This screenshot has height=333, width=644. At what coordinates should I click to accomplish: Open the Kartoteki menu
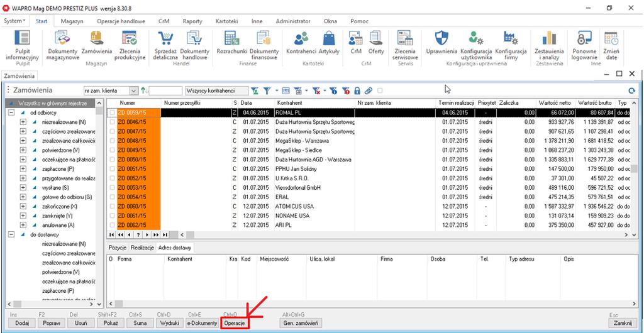click(x=228, y=21)
